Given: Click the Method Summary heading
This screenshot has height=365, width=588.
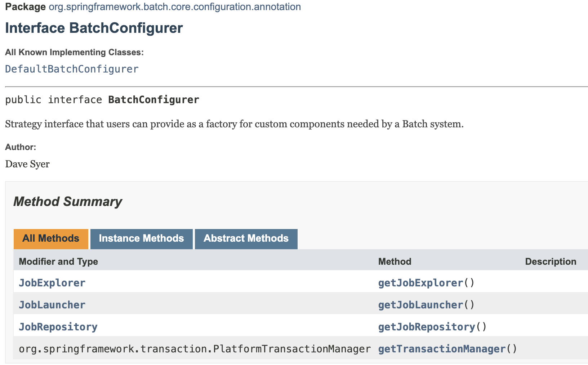Looking at the screenshot, I should (68, 202).
